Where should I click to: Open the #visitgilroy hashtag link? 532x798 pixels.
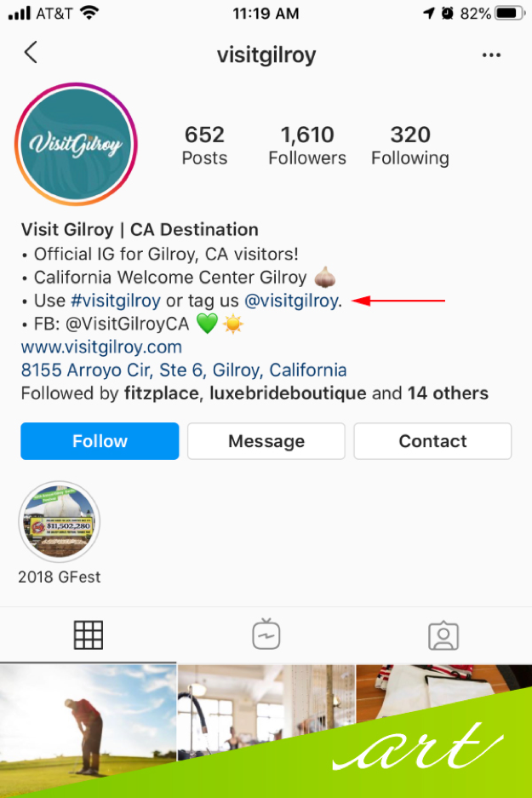click(116, 301)
